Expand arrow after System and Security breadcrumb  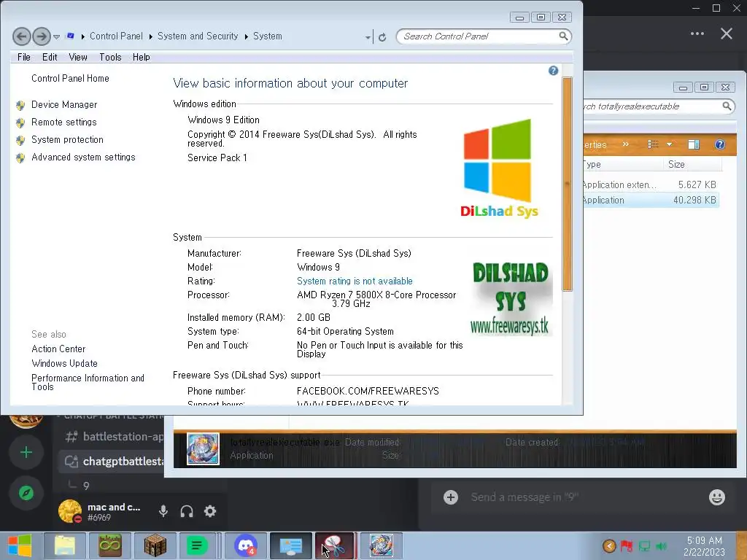(246, 36)
